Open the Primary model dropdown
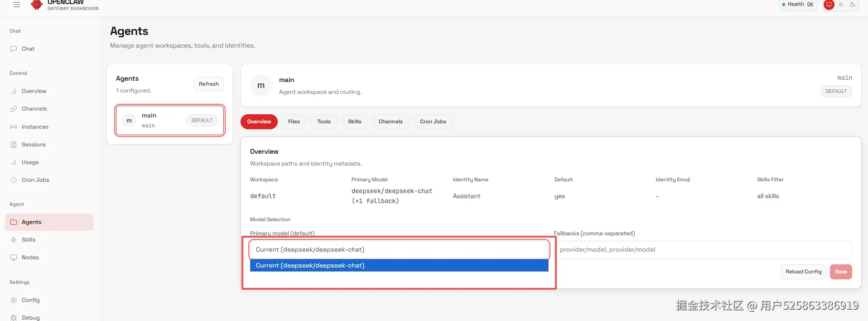 (399, 250)
